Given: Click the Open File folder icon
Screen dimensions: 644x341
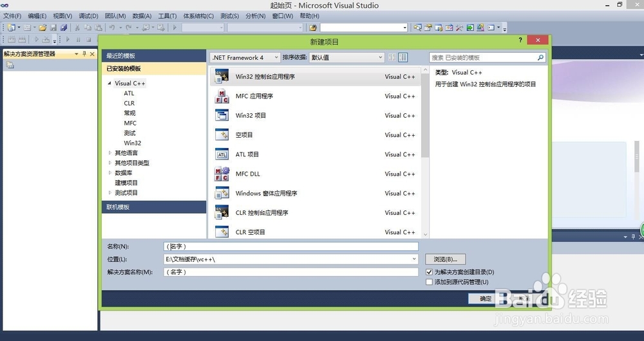Looking at the screenshot, I should (43, 28).
